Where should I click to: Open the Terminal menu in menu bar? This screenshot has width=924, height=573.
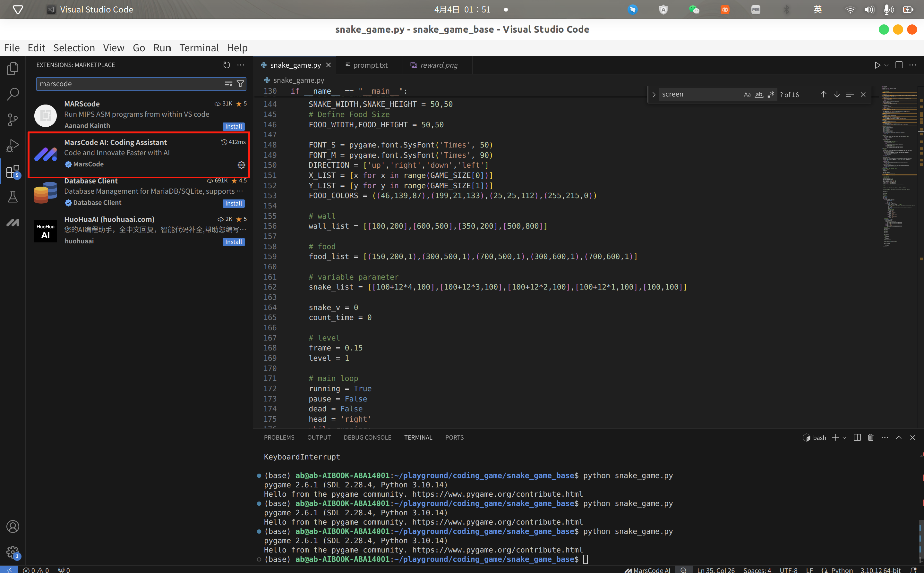click(x=199, y=48)
